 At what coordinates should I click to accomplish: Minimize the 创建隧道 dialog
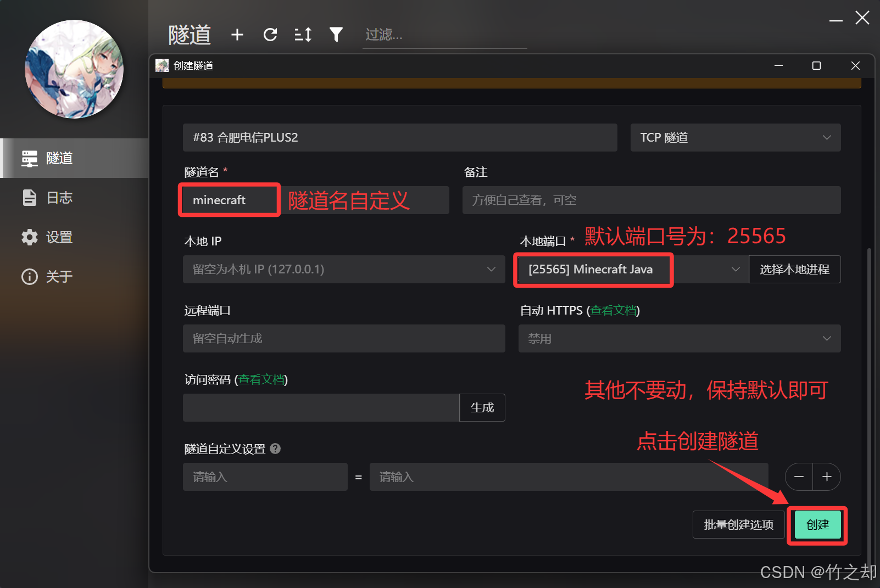pos(778,65)
